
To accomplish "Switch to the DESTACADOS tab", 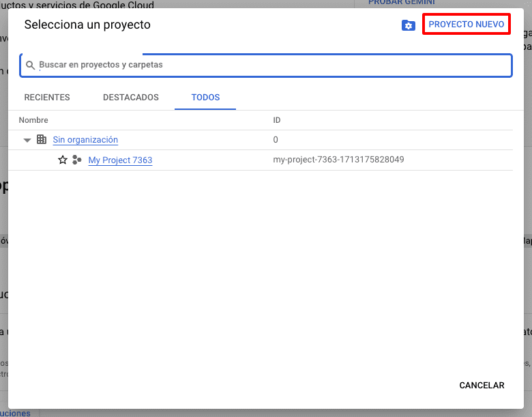I will click(x=131, y=98).
